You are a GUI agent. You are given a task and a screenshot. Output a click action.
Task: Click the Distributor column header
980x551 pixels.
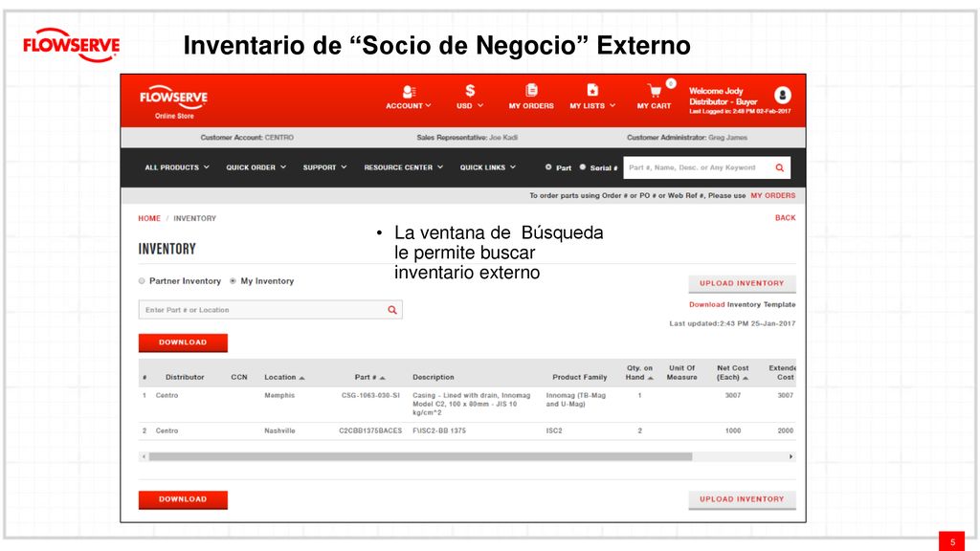coord(185,377)
